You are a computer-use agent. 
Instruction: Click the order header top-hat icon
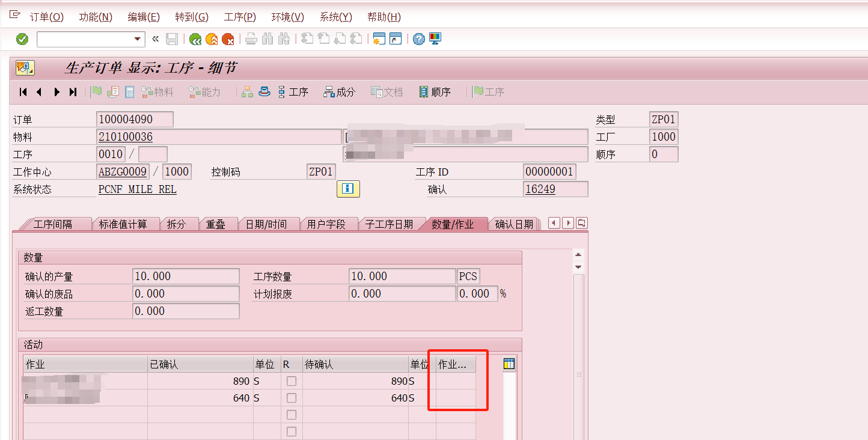[264, 92]
